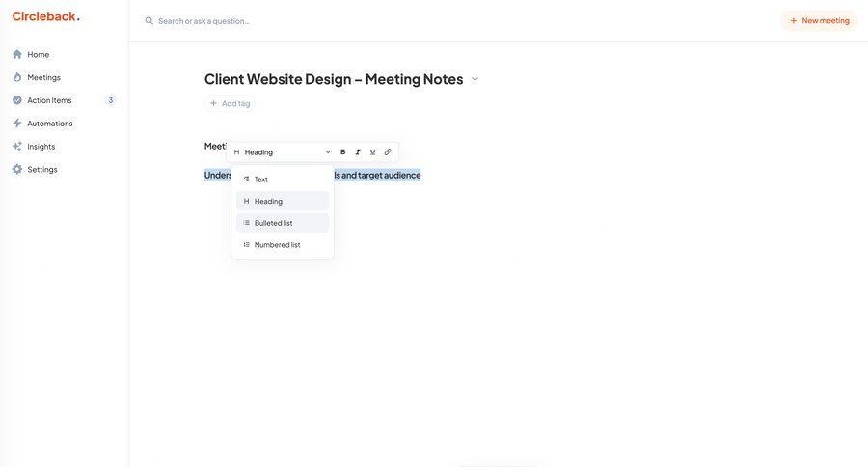Click the Home house icon
This screenshot has height=467, width=868.
click(17, 54)
